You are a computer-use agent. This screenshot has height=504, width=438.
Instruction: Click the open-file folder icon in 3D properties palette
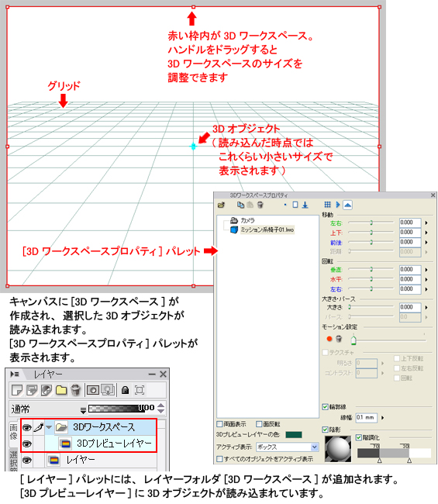point(221,205)
